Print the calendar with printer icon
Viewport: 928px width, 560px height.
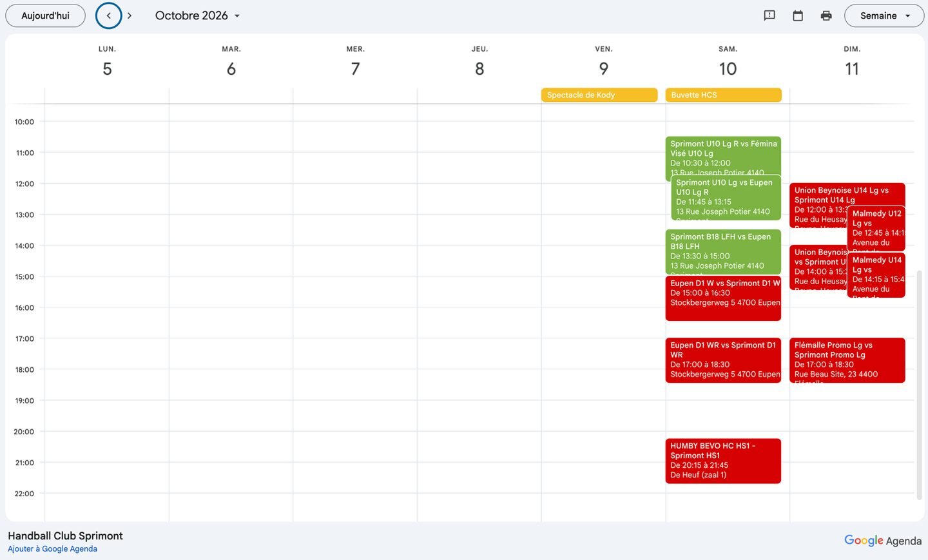coord(826,15)
